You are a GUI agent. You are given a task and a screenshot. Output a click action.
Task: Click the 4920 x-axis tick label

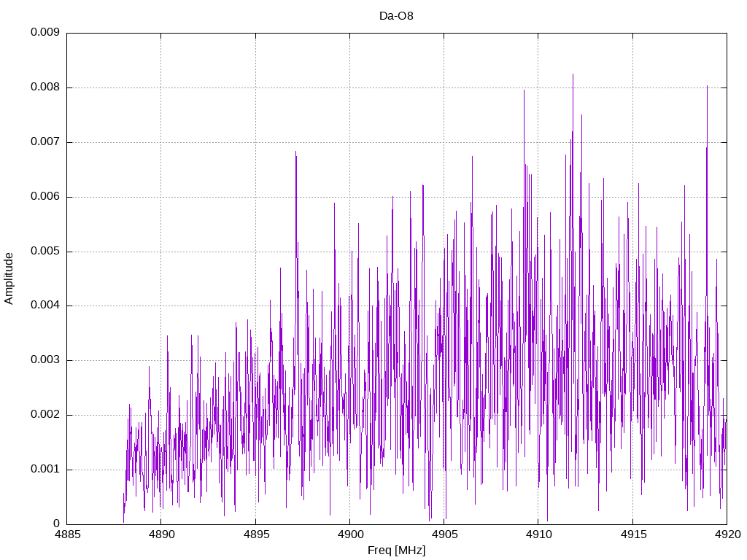pos(727,534)
